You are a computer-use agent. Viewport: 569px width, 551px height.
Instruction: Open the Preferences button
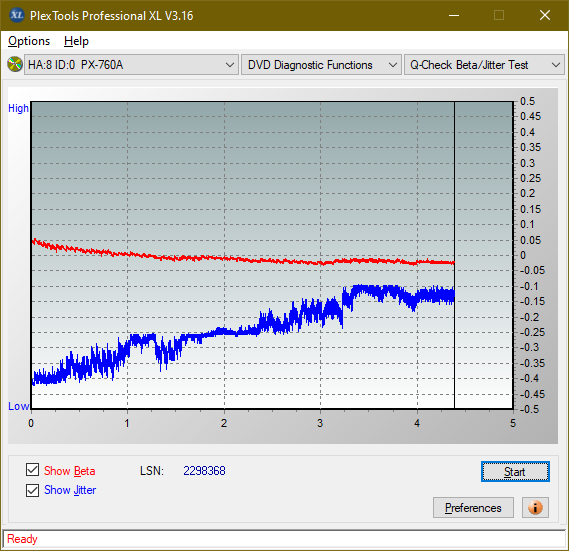click(x=473, y=507)
